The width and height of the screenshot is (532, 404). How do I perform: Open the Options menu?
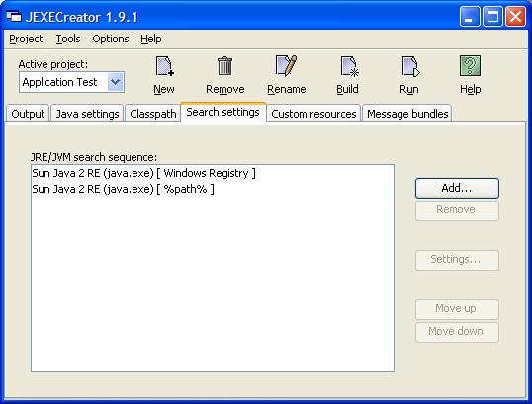111,39
